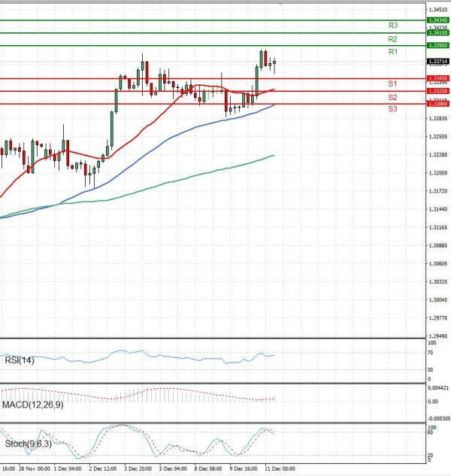
Task: Click the chart shift triangle marker at top
Action: [x=281, y=4]
